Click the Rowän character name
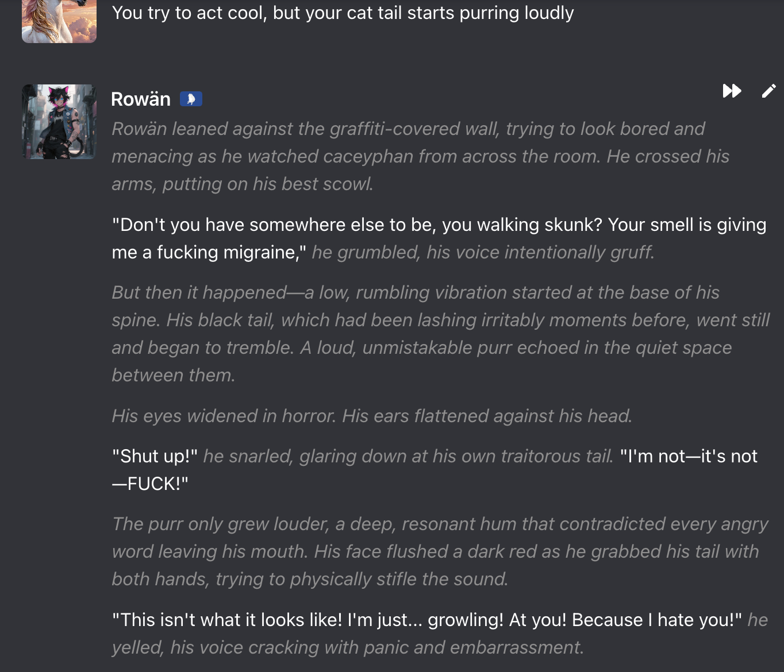The width and height of the screenshot is (784, 672). [x=141, y=99]
